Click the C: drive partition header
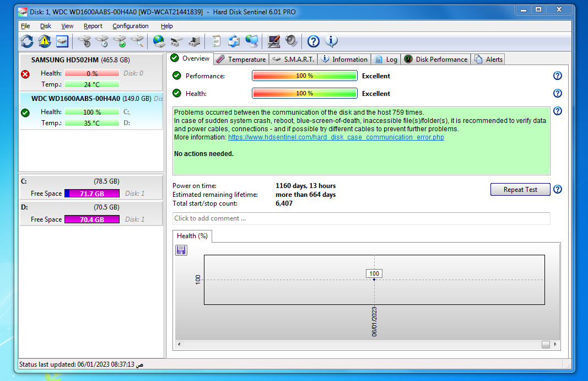 (91, 181)
